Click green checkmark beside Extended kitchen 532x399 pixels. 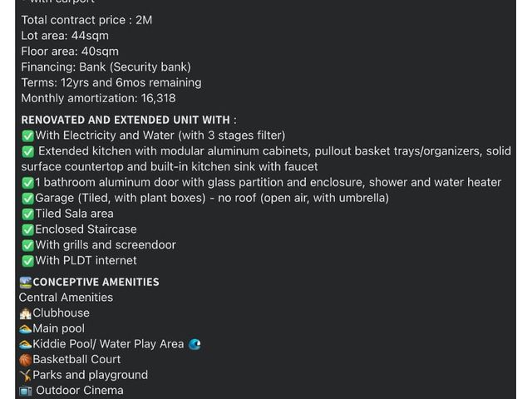(27, 151)
